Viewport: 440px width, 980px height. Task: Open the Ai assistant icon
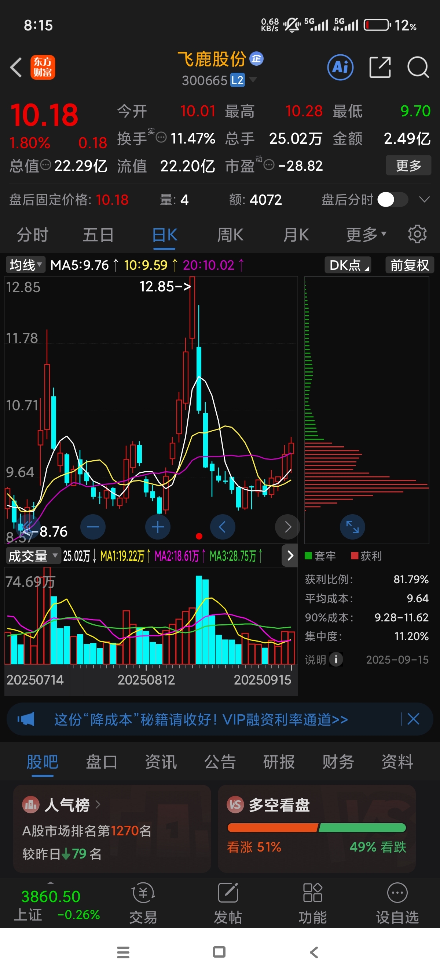(x=340, y=67)
